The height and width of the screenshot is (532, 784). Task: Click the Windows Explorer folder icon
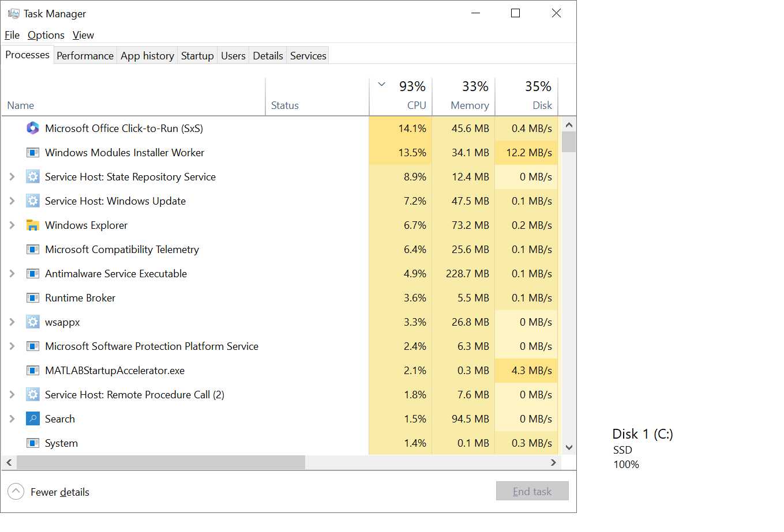[32, 225]
